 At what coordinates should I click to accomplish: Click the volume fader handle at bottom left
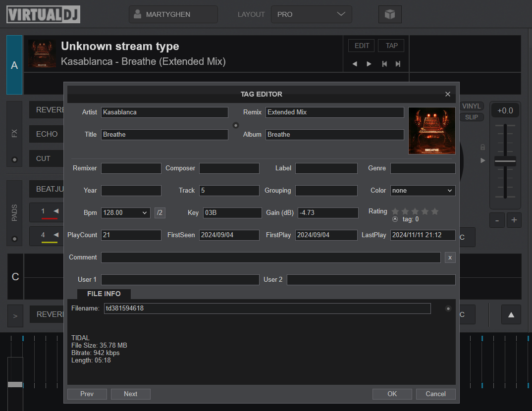pyautogui.click(x=15, y=385)
